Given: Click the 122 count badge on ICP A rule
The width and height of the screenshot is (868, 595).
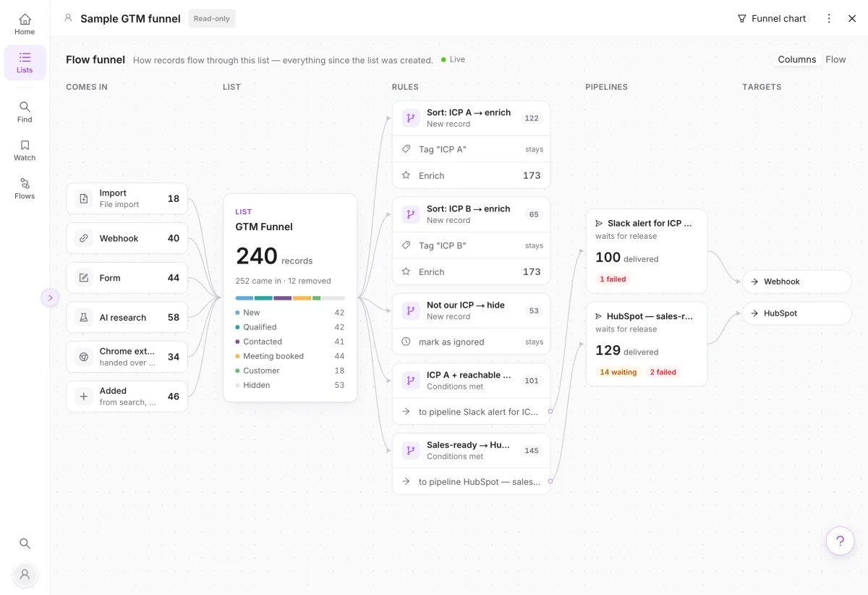Looking at the screenshot, I should (x=532, y=118).
